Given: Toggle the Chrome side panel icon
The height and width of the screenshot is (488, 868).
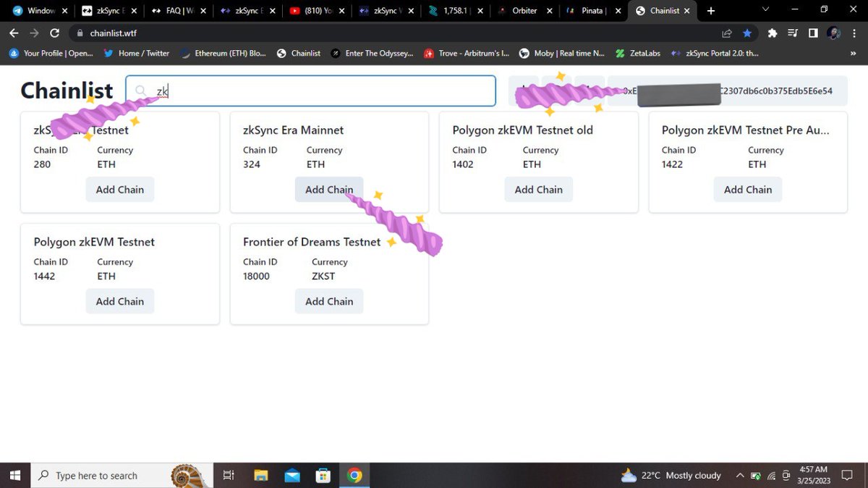Looking at the screenshot, I should 813,33.
